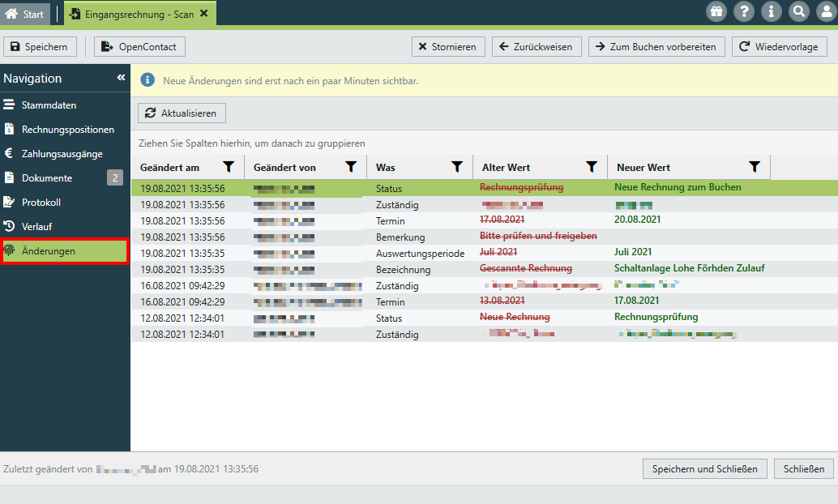Filter the 'Was' column

[x=457, y=167]
